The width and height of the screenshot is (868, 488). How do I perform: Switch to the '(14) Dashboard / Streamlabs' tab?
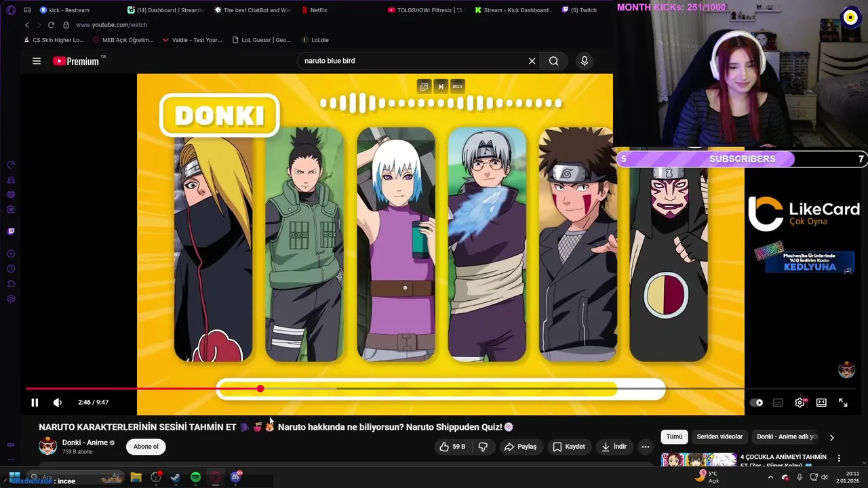[165, 10]
